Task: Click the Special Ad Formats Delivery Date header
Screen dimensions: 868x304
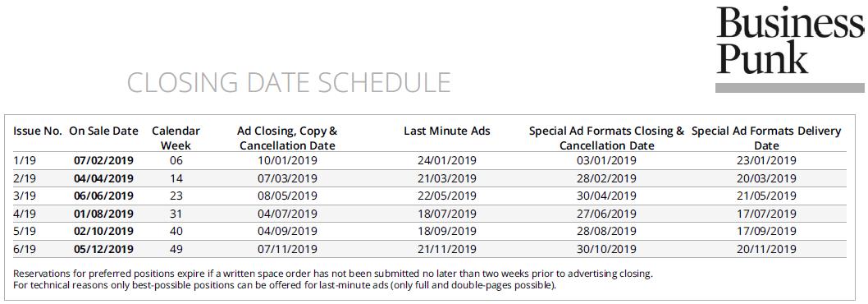Action: click(x=767, y=138)
